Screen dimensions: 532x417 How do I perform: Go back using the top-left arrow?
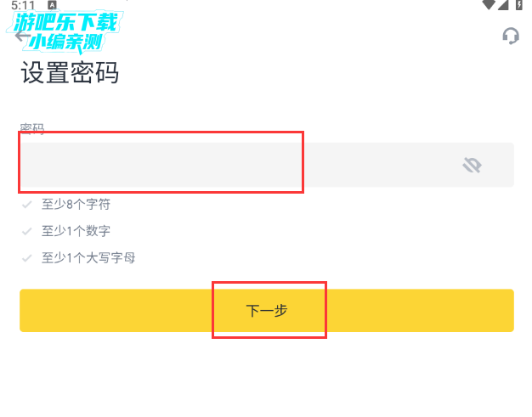22,36
